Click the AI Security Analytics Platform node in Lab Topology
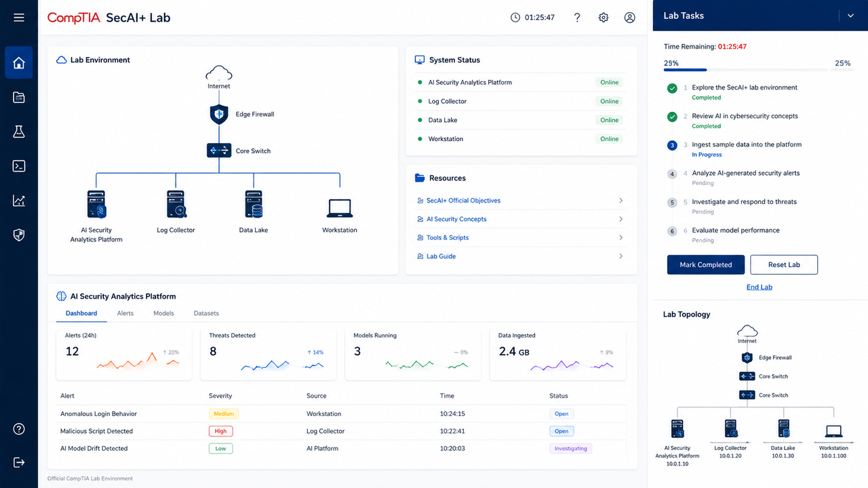Image resolution: width=868 pixels, height=488 pixels. pyautogui.click(x=677, y=430)
